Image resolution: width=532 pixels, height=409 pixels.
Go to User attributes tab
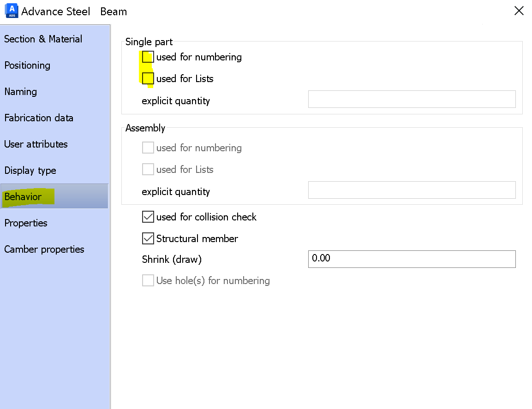click(36, 144)
